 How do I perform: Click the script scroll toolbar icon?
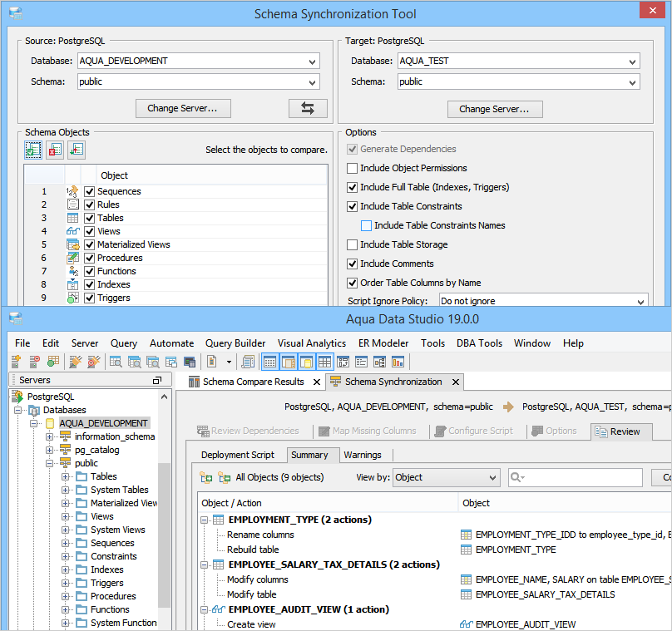pos(248,362)
